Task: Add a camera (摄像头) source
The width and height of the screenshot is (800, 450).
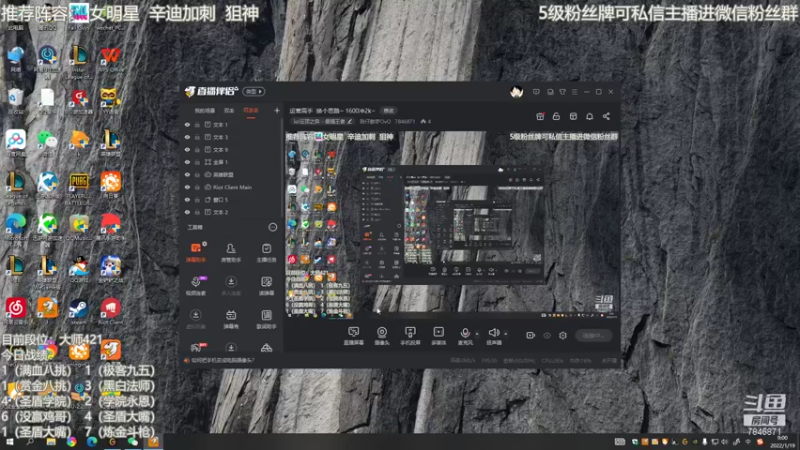Action: 382,336
